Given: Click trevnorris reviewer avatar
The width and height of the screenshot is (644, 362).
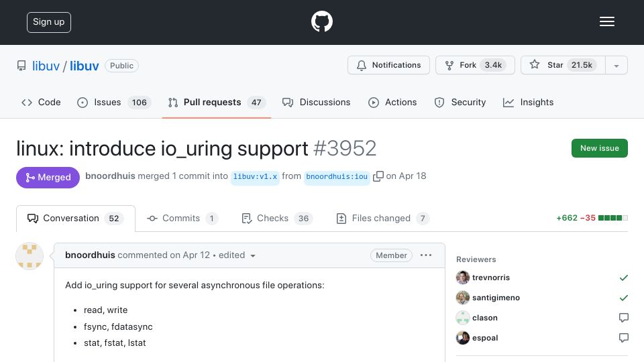Looking at the screenshot, I should pos(462,278).
